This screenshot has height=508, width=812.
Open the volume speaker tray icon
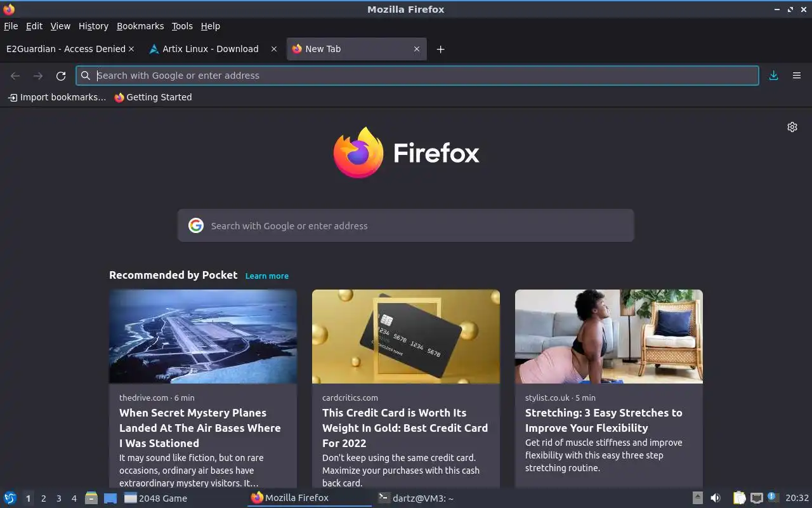point(716,498)
